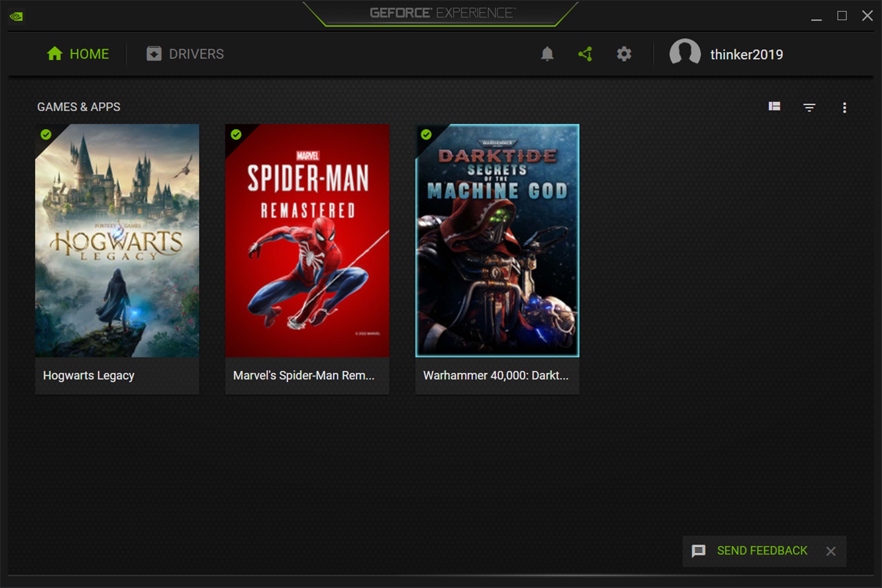Select the Hogwarts Legacy cover art

117,240
